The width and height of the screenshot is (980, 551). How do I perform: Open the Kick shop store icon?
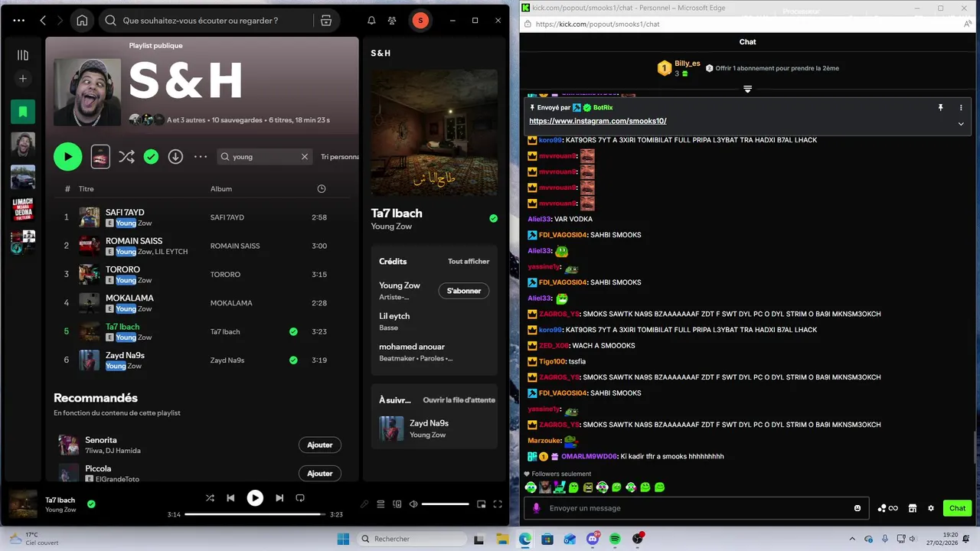pyautogui.click(x=913, y=508)
